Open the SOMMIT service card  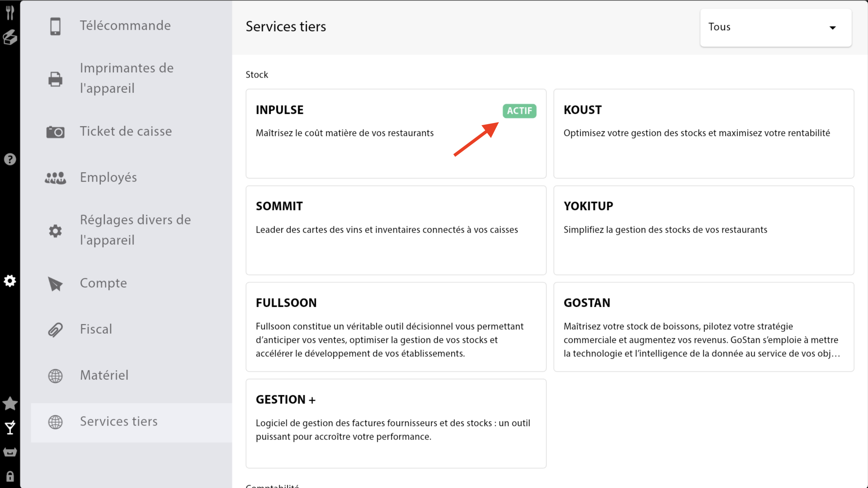[396, 230]
